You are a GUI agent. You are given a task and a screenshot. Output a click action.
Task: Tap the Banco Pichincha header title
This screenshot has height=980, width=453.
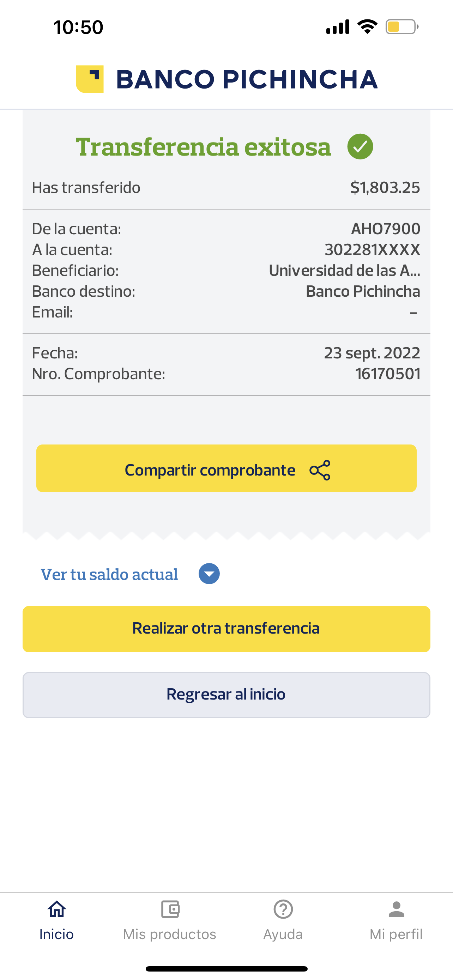click(x=247, y=79)
